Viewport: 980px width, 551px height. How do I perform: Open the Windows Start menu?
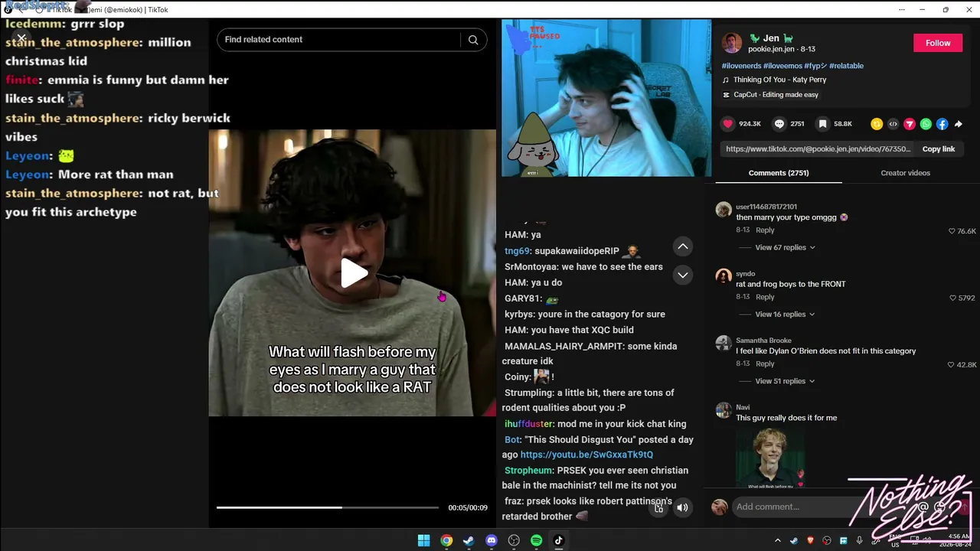pos(423,540)
